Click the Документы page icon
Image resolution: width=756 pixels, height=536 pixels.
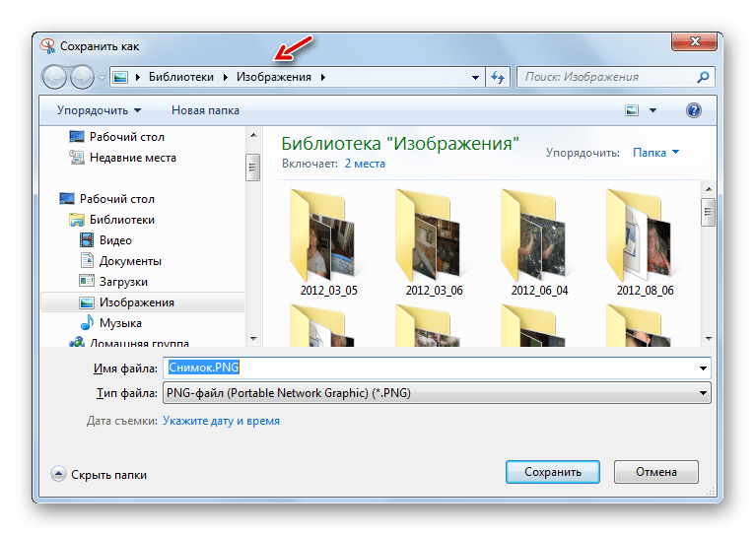point(87,260)
